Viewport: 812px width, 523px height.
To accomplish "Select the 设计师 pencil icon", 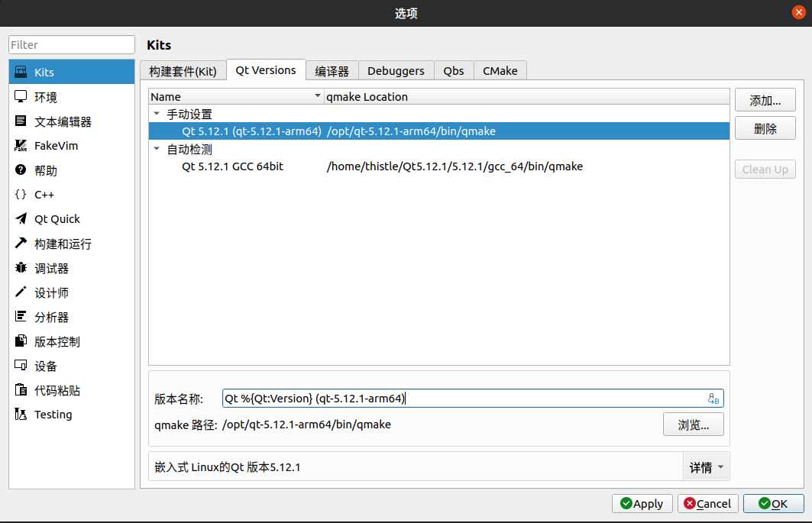I will click(21, 292).
